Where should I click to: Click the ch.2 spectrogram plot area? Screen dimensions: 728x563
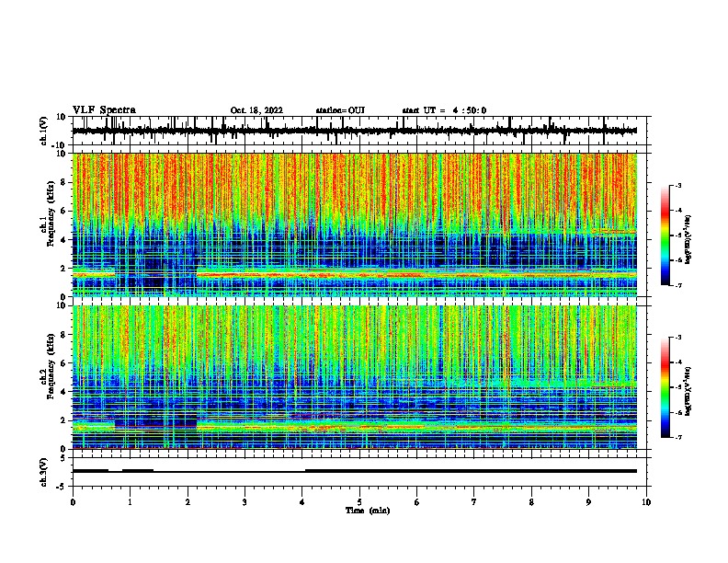[x=355, y=377]
